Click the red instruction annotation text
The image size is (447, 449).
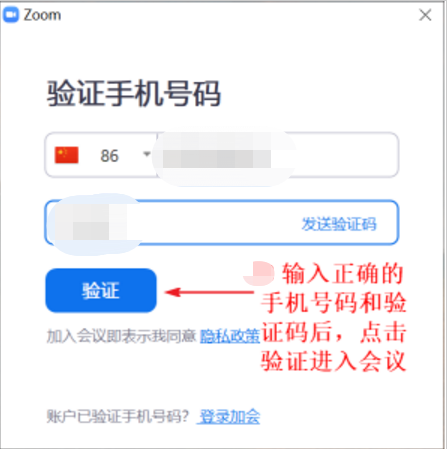(x=333, y=317)
